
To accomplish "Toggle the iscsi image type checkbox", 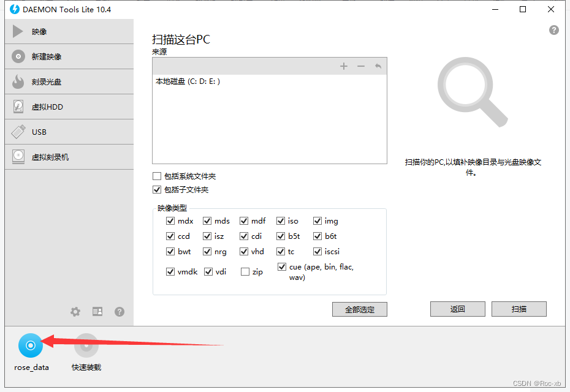I will (x=317, y=251).
